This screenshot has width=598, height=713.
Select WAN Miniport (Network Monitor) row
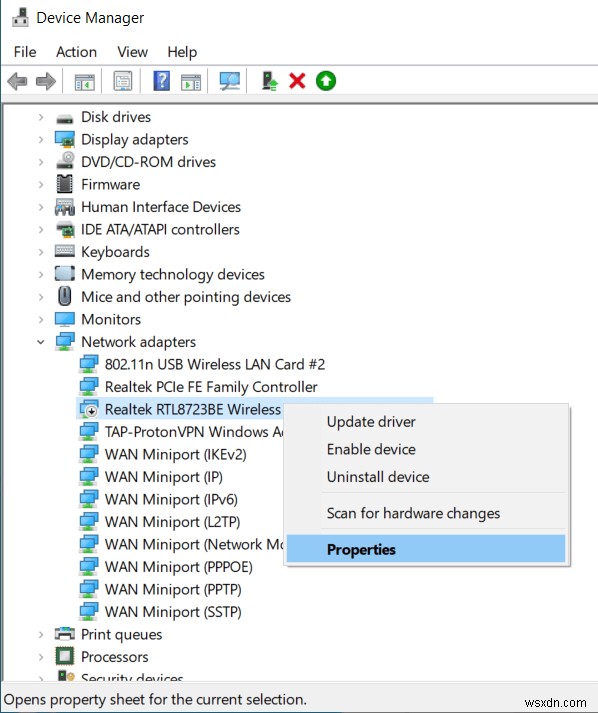click(x=194, y=544)
